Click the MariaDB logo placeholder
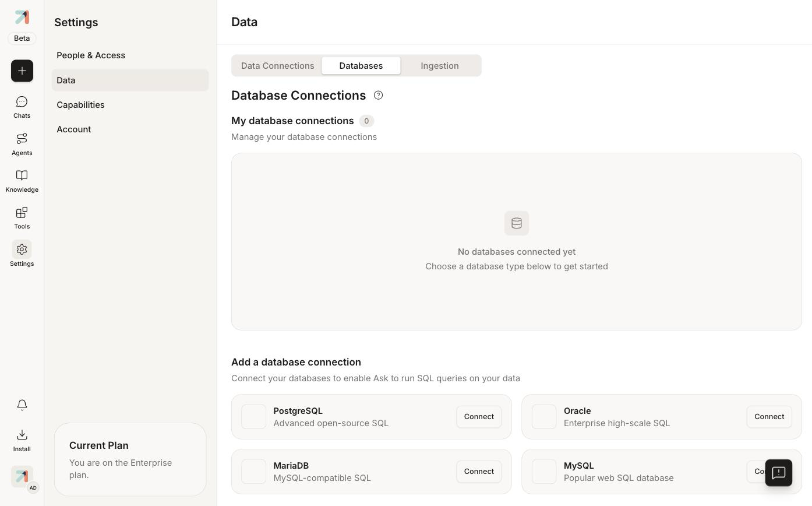The height and width of the screenshot is (506, 812). [x=253, y=472]
